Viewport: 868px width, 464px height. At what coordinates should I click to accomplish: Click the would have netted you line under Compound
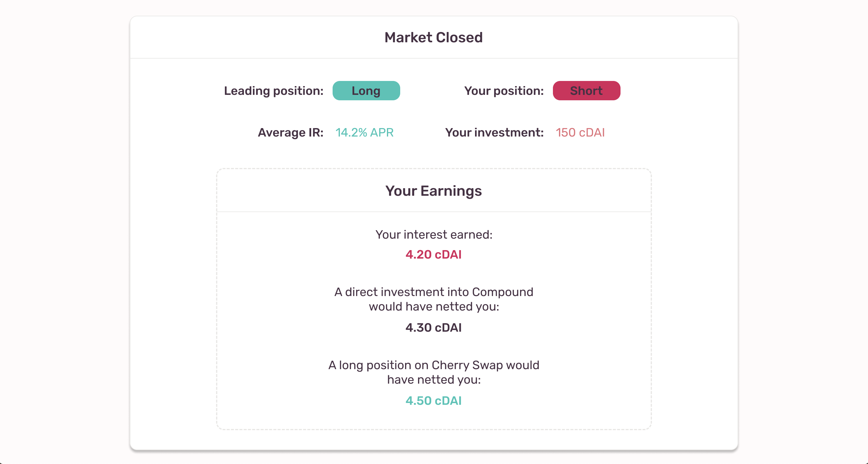434,307
